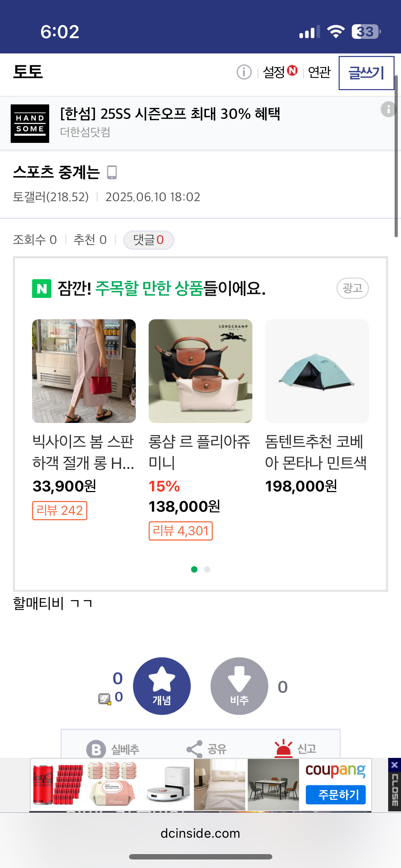
Task: Open the Handsome 25SS season-off ad link
Action: pyautogui.click(x=170, y=114)
